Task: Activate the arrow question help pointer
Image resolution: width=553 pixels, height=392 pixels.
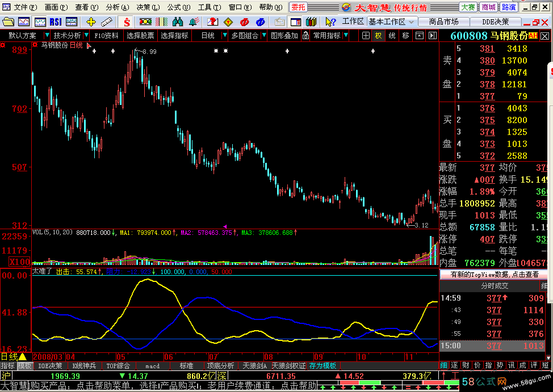Action: [330, 22]
